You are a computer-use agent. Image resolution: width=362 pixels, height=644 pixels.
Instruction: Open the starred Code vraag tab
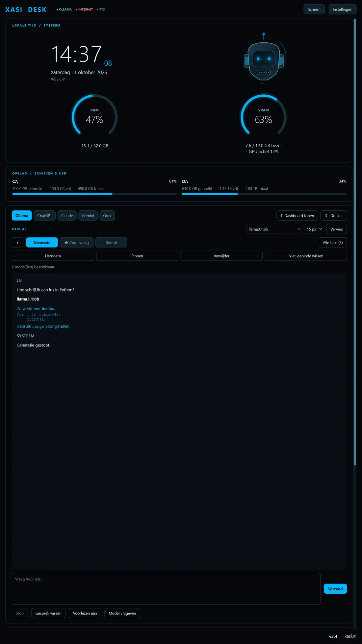coord(77,243)
